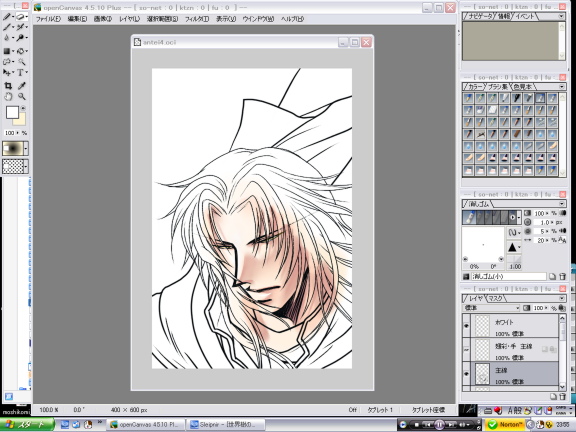Select the Eyedropper tool

(21, 86)
